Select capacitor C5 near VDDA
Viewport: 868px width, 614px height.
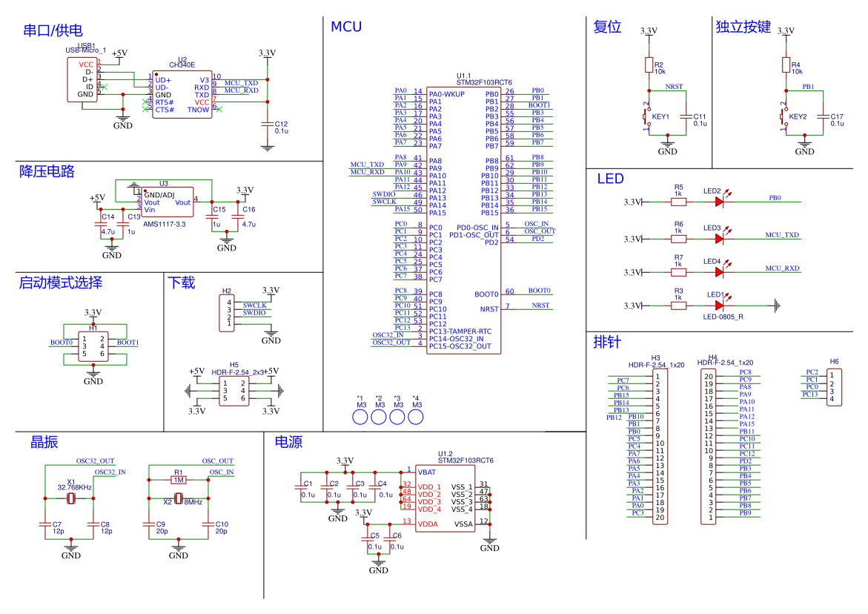coord(368,539)
